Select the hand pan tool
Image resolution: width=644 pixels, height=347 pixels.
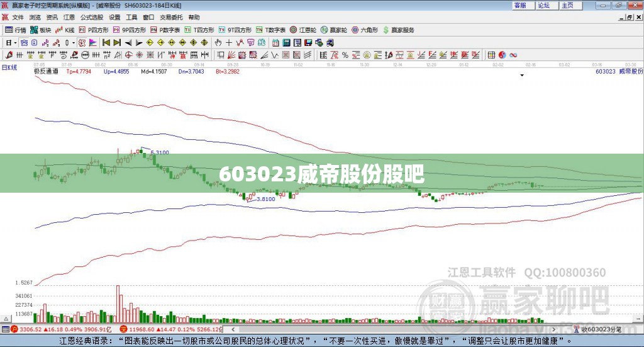pos(218,42)
